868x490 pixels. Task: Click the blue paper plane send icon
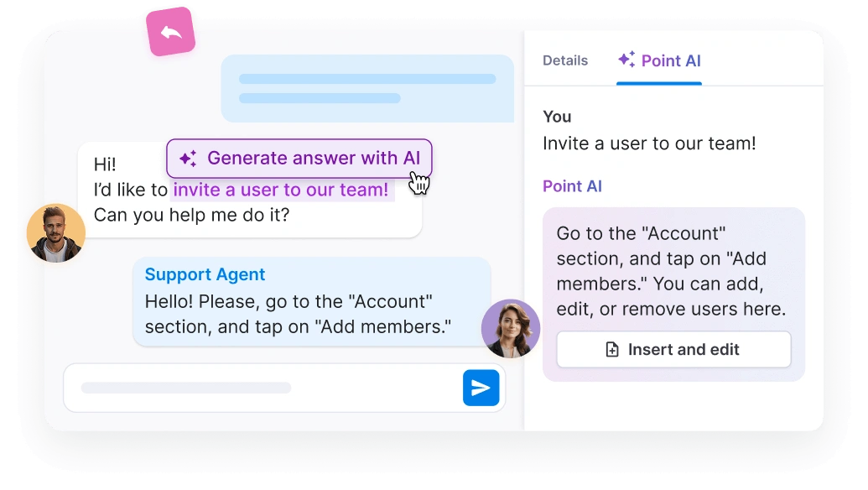(481, 388)
